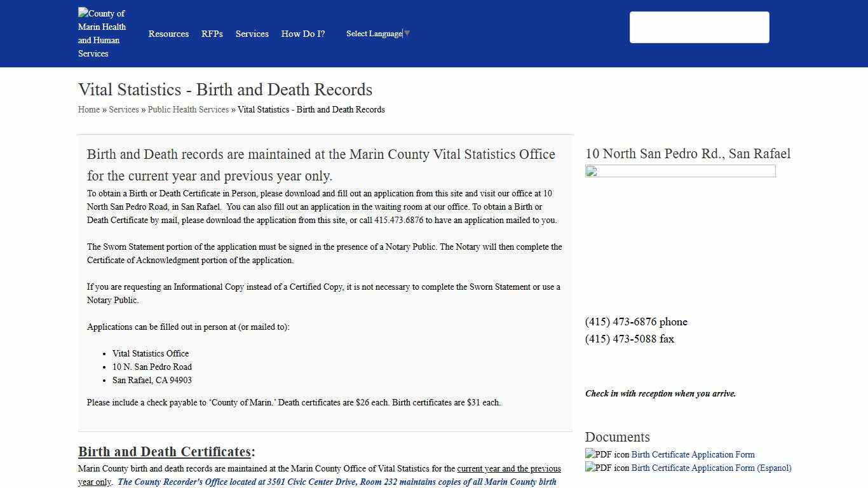Click the dropdown arrow after Select Language
The height and width of the screenshot is (488, 868).
click(406, 34)
